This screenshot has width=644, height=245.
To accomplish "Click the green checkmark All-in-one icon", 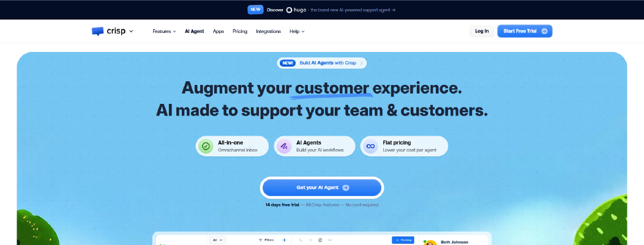I will [206, 146].
